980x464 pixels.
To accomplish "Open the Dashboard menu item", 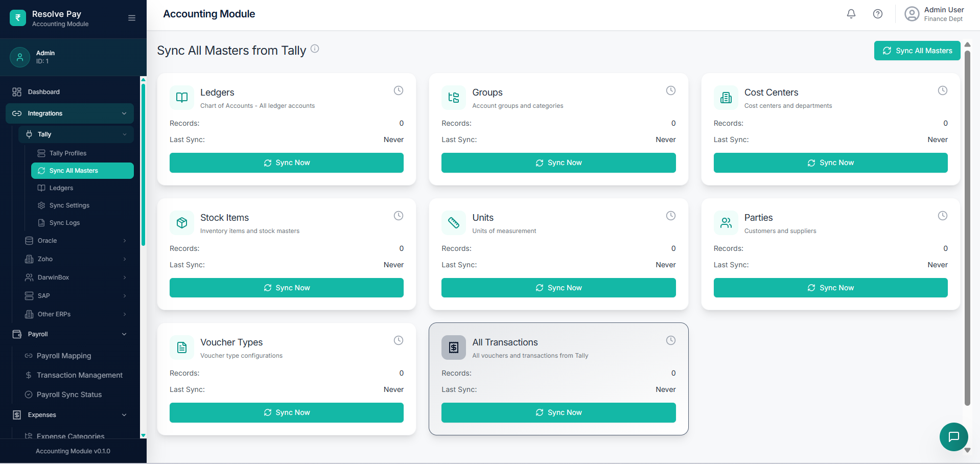I will 69,92.
